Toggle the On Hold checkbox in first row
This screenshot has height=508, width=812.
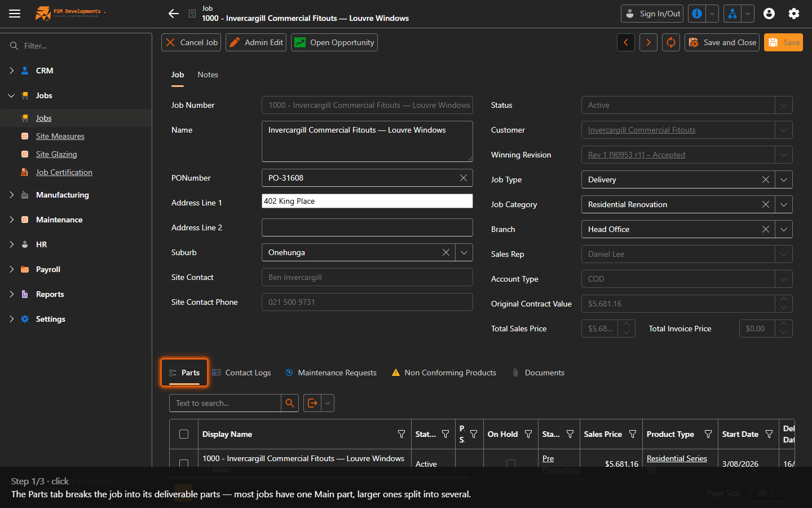coord(511,464)
